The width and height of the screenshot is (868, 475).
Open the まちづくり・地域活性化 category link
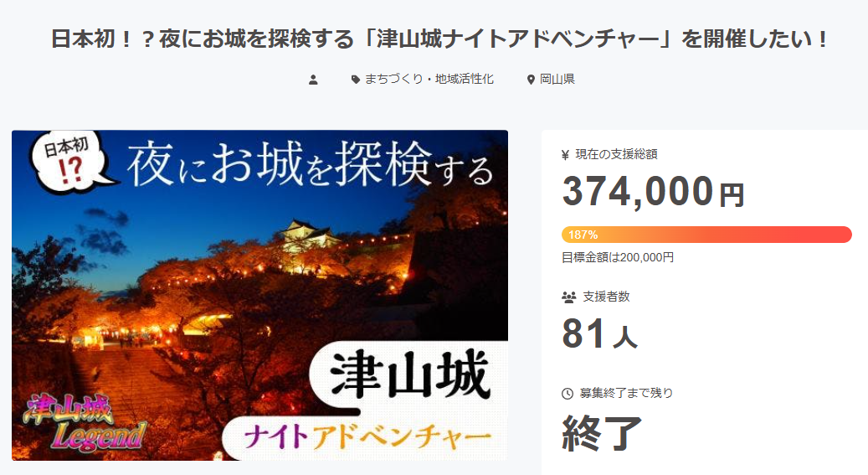429,80
